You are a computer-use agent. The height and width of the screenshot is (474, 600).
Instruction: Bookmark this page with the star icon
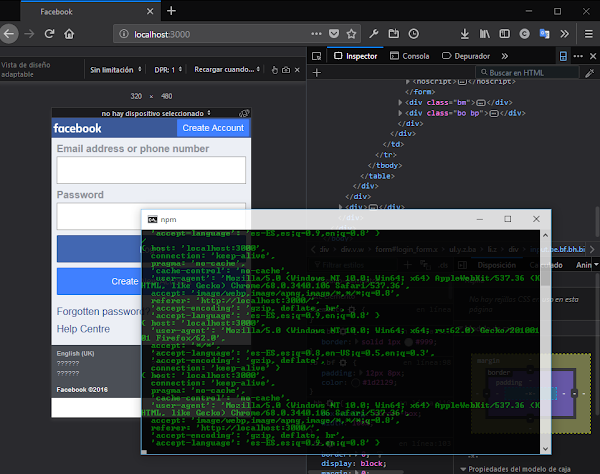(351, 33)
